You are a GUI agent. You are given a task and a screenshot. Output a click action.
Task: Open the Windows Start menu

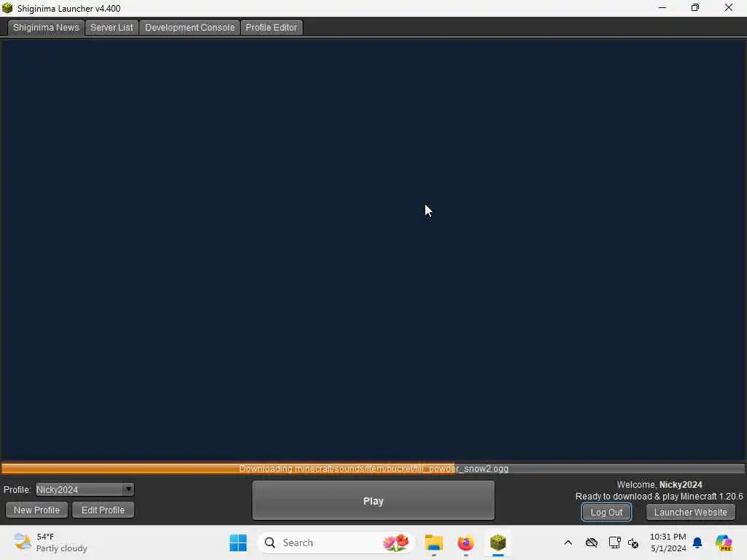tap(238, 542)
